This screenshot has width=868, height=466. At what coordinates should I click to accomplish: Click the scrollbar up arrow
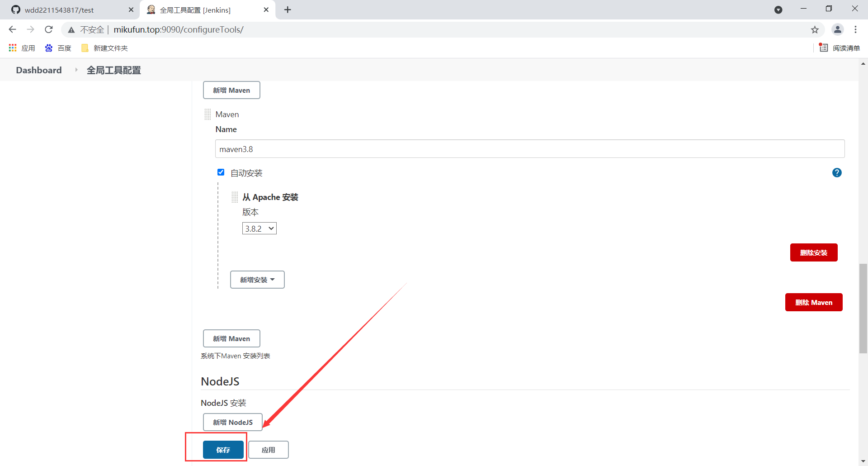pyautogui.click(x=863, y=64)
